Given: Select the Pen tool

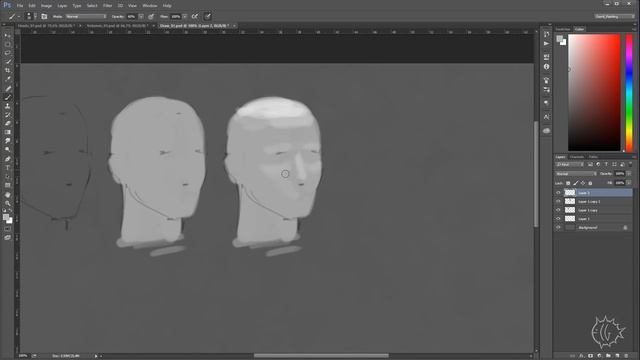Looking at the screenshot, I should 8,159.
